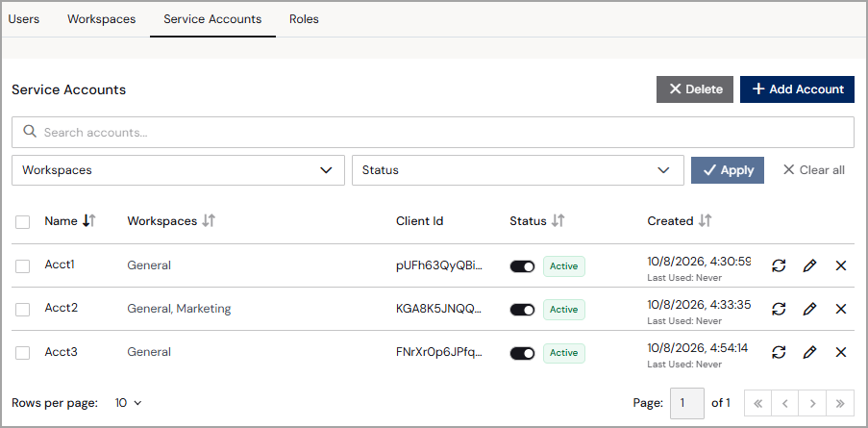Viewport: 868px width, 428px height.
Task: Edit the Acct1 service account pencil icon
Action: click(x=810, y=265)
